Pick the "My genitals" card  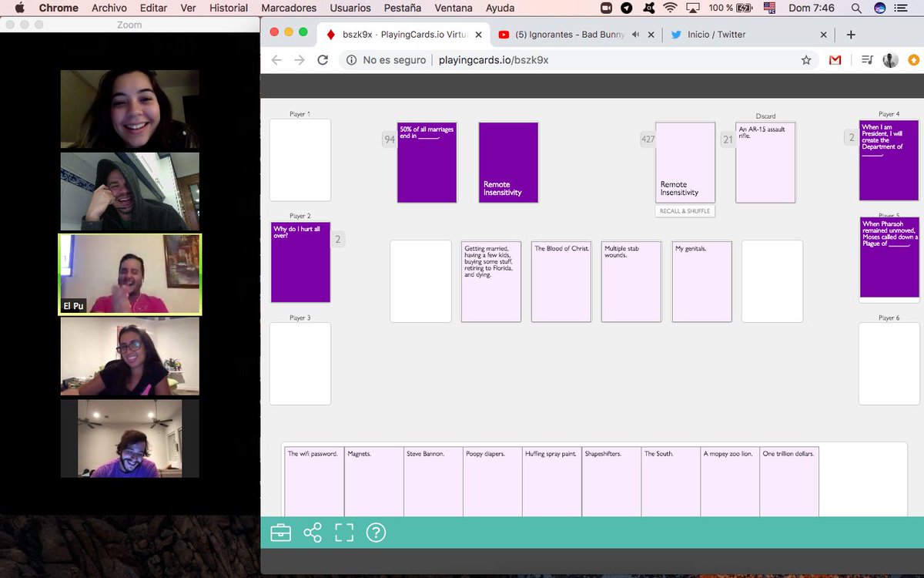702,281
